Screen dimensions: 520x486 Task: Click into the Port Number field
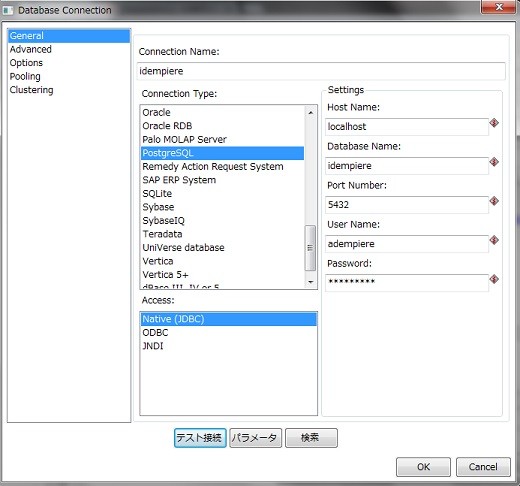[407, 205]
